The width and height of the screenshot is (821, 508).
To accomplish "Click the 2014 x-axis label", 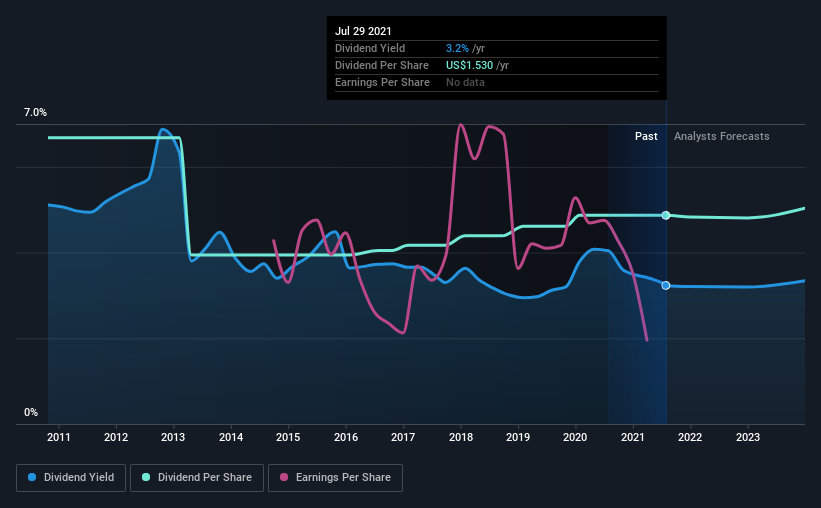I will pos(231,437).
